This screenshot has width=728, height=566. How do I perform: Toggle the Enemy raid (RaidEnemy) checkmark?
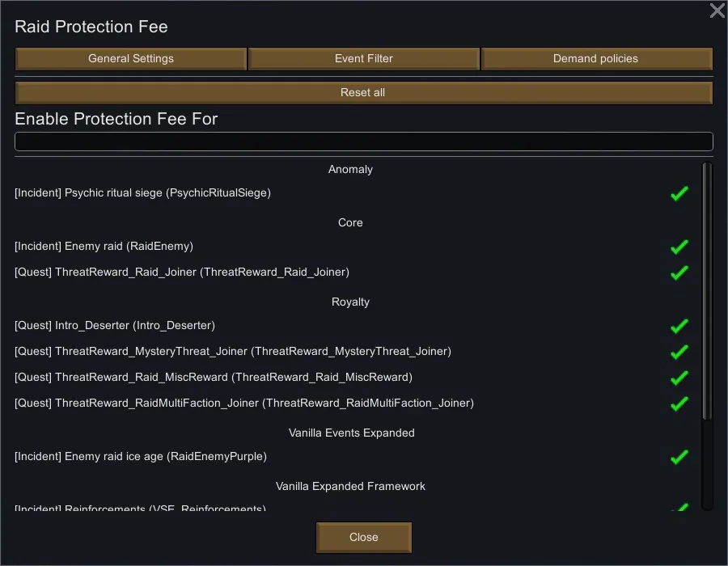click(x=679, y=247)
